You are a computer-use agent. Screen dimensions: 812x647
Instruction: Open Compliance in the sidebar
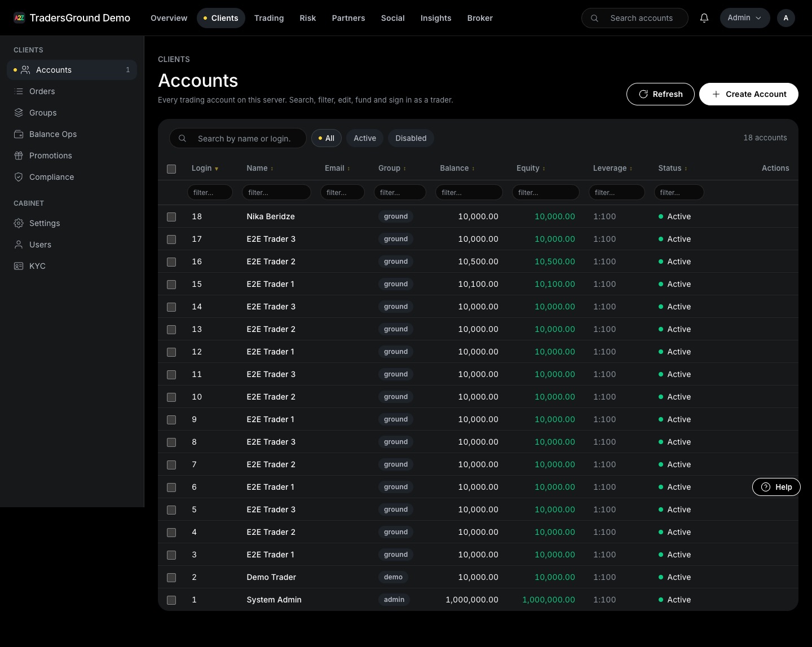pyautogui.click(x=72, y=177)
